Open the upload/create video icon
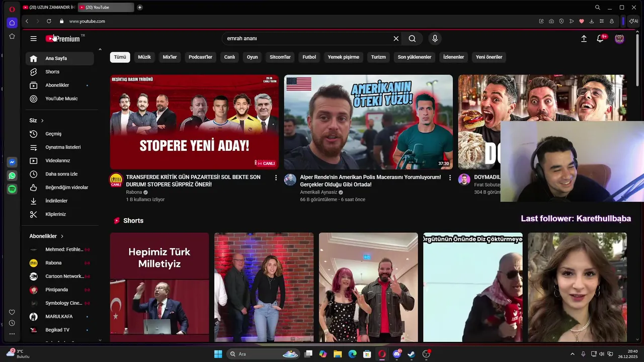 pos(584,39)
